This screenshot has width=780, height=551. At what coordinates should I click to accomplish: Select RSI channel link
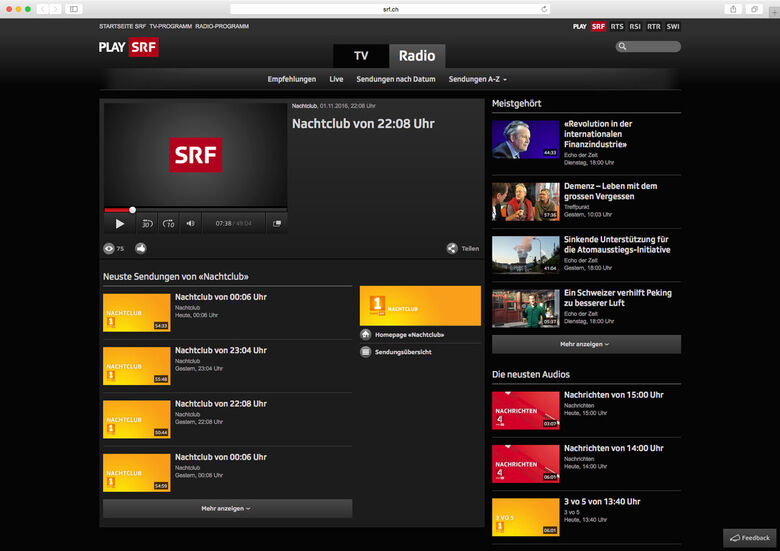tap(635, 27)
